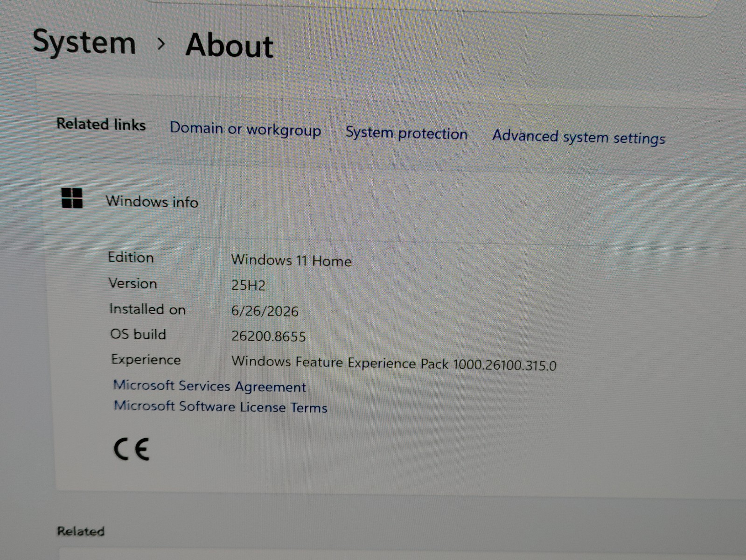The image size is (746, 560).
Task: Click the Related links label
Action: click(101, 124)
